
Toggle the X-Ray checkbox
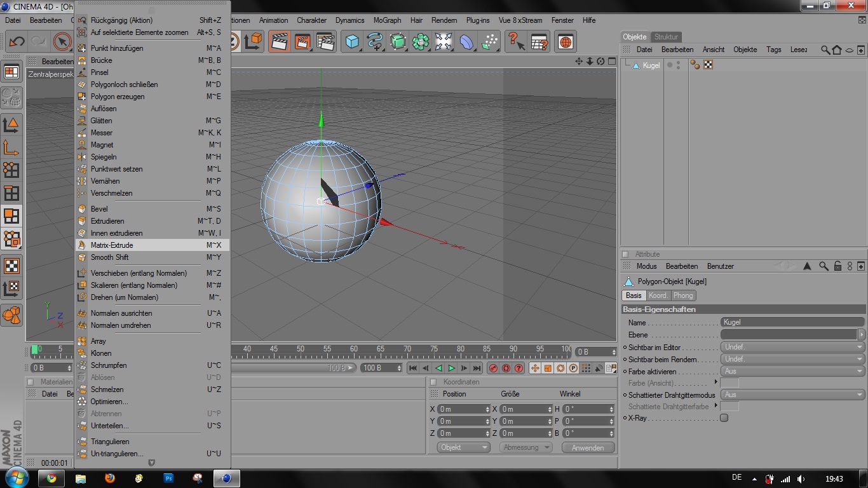tap(724, 418)
